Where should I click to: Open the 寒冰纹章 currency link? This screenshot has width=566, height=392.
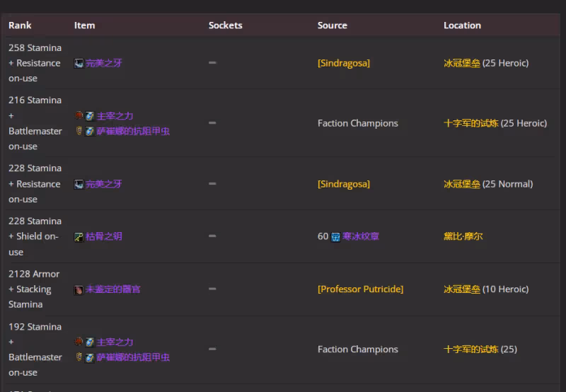361,236
